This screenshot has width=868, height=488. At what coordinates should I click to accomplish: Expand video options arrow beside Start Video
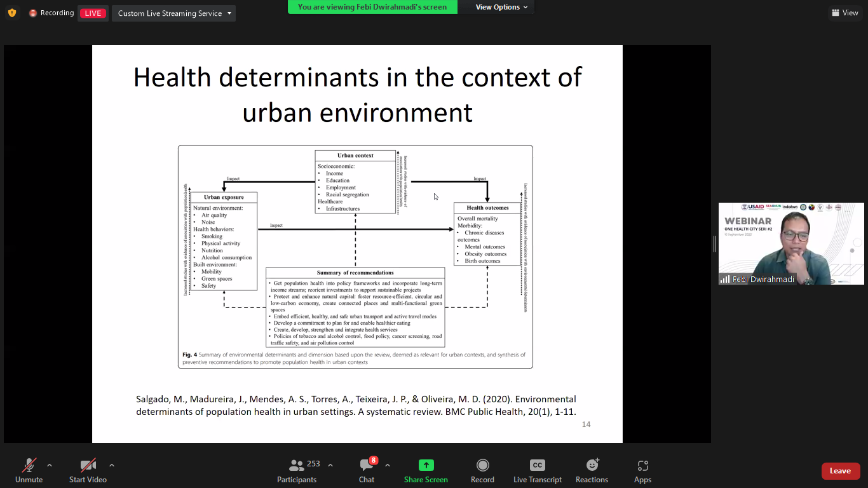point(112,465)
